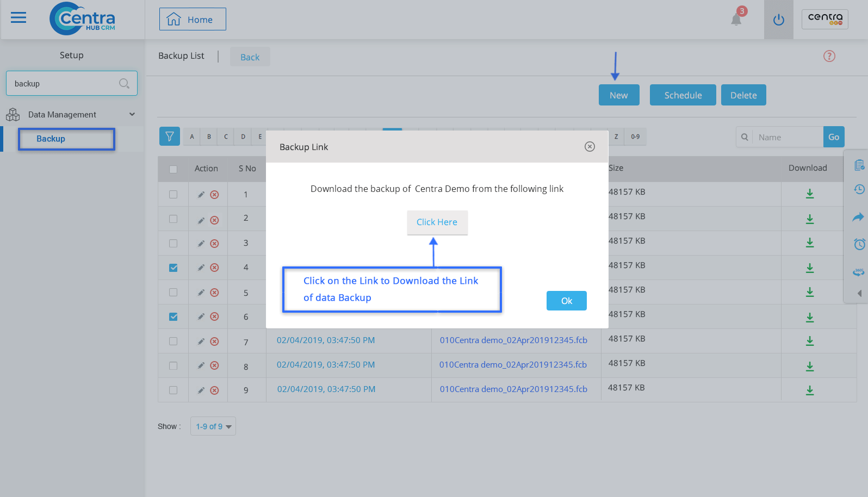The image size is (868, 497).
Task: Click the name search magnifier icon
Action: 745,137
